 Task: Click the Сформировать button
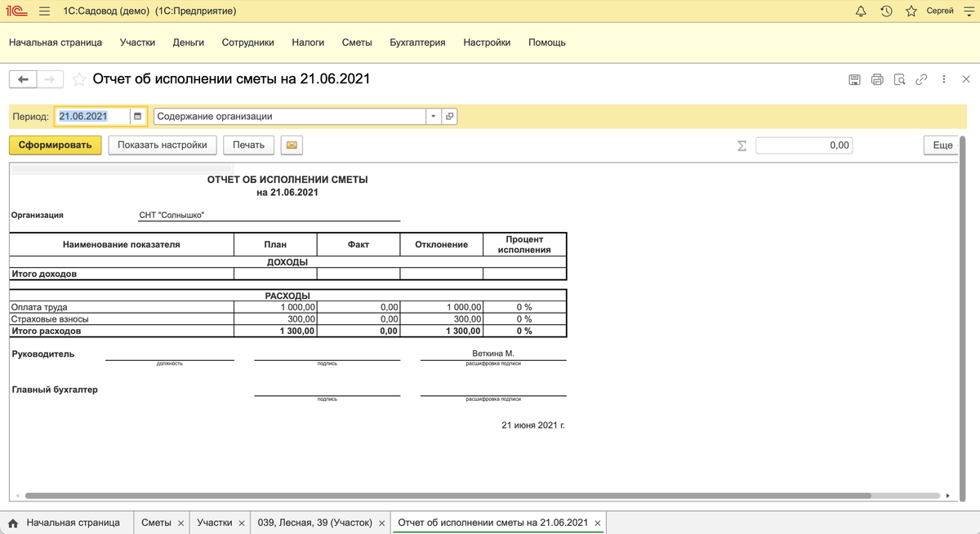56,145
